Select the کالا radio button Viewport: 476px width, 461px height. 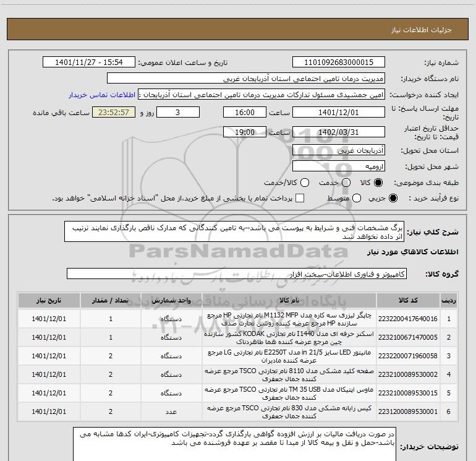(x=378, y=183)
